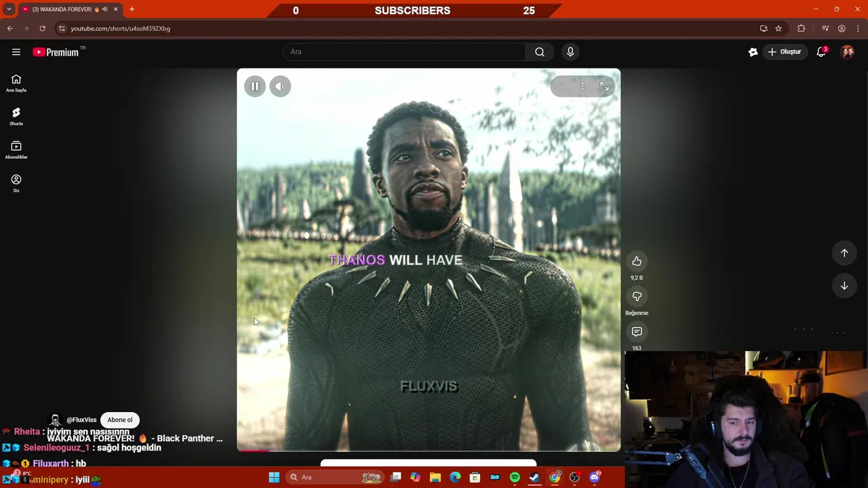Open Chrome media controls icon
Screen dimensions: 868x488
tap(825, 28)
